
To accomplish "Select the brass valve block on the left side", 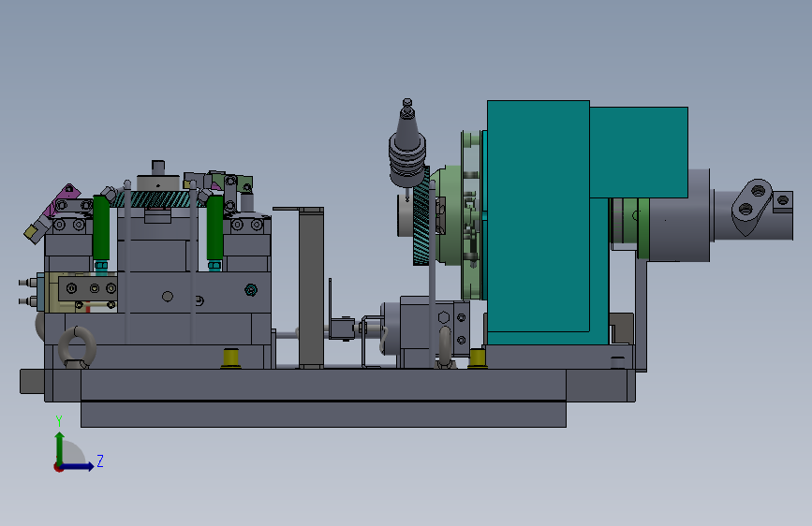I will coord(52,293).
